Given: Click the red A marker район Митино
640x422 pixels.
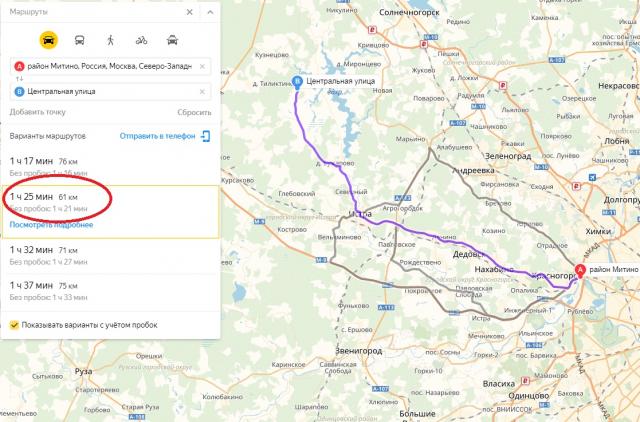Looking at the screenshot, I should click(580, 270).
